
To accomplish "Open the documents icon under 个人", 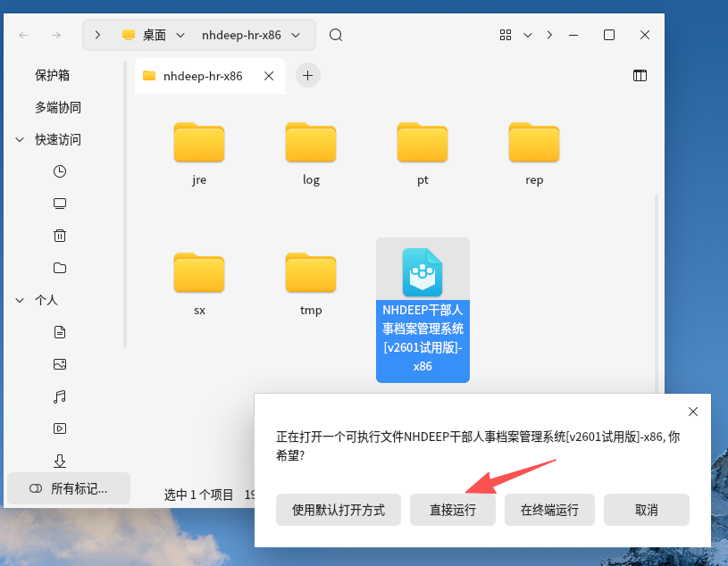I will (60, 331).
